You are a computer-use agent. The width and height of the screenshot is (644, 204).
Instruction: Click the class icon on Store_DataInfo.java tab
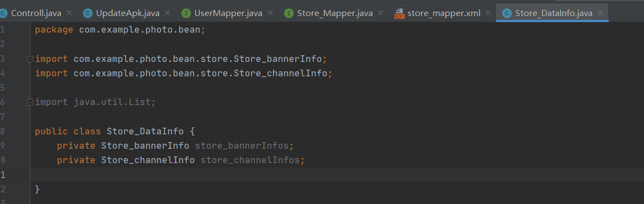[x=507, y=14]
